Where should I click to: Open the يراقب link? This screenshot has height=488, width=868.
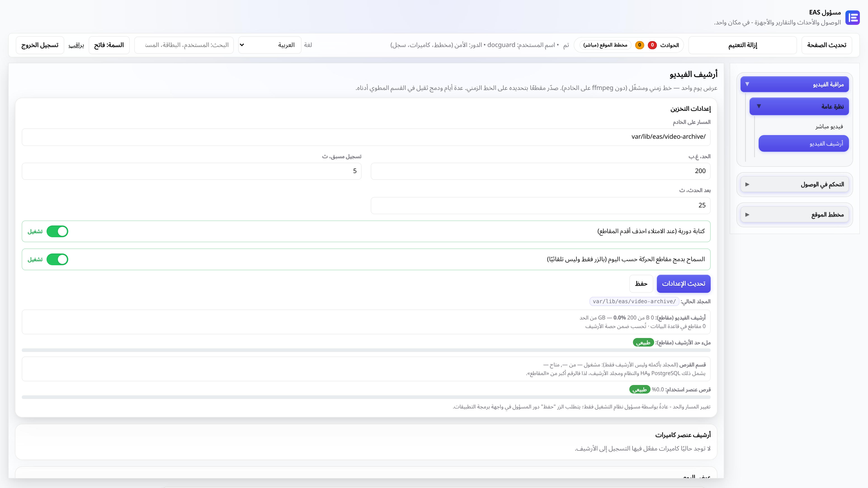76,45
